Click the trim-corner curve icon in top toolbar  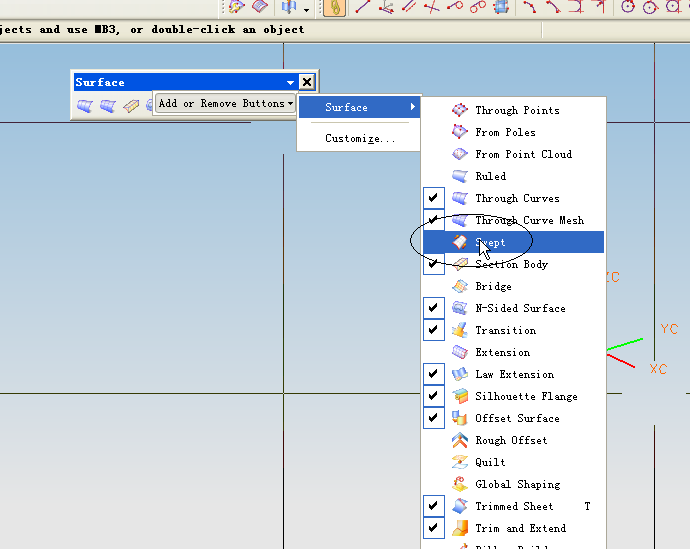pos(576,7)
